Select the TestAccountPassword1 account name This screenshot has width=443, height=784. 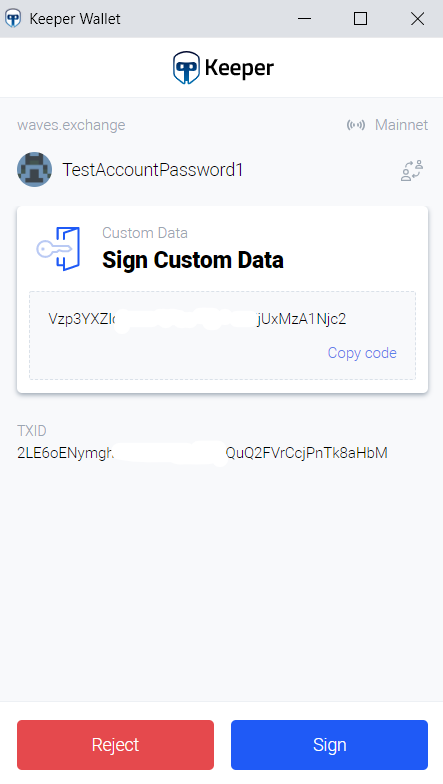pos(152,170)
